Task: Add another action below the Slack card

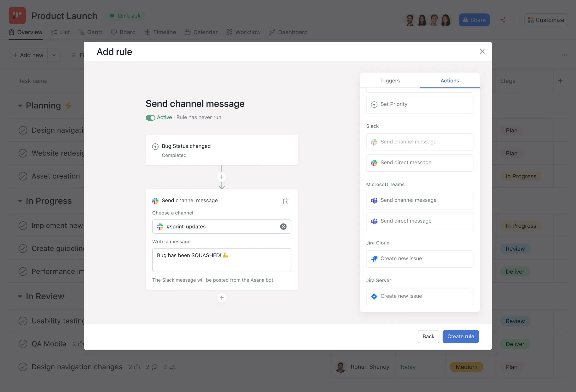Action: (222, 298)
